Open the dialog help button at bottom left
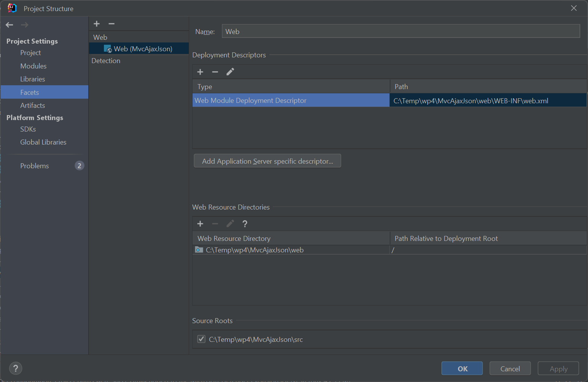Screen dimensions: 588x382 (x=15, y=368)
